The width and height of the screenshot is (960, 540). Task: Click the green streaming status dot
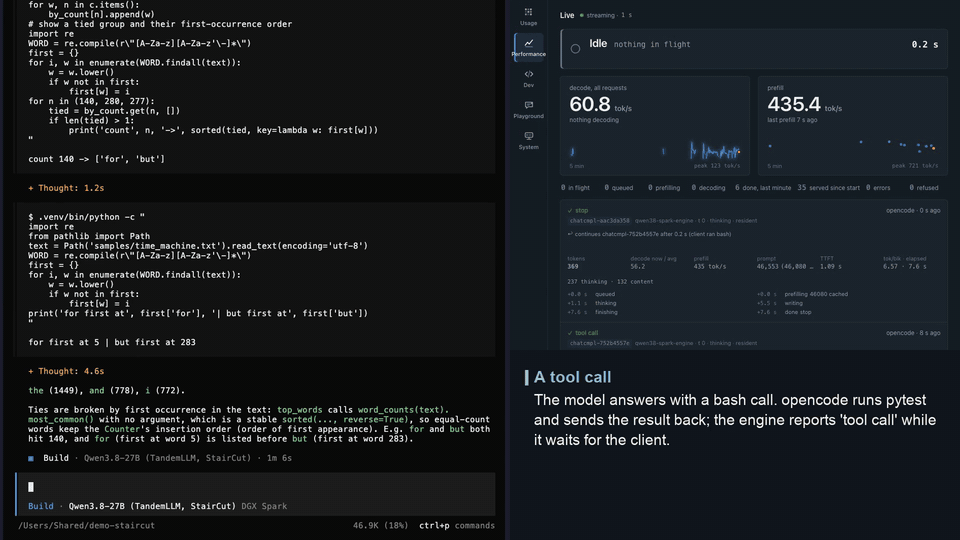pyautogui.click(x=582, y=15)
